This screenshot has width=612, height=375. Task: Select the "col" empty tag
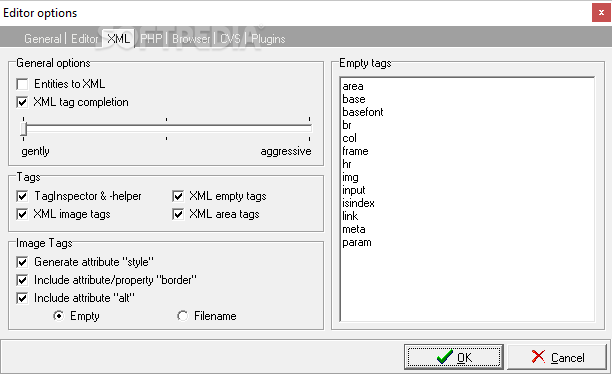(349, 138)
